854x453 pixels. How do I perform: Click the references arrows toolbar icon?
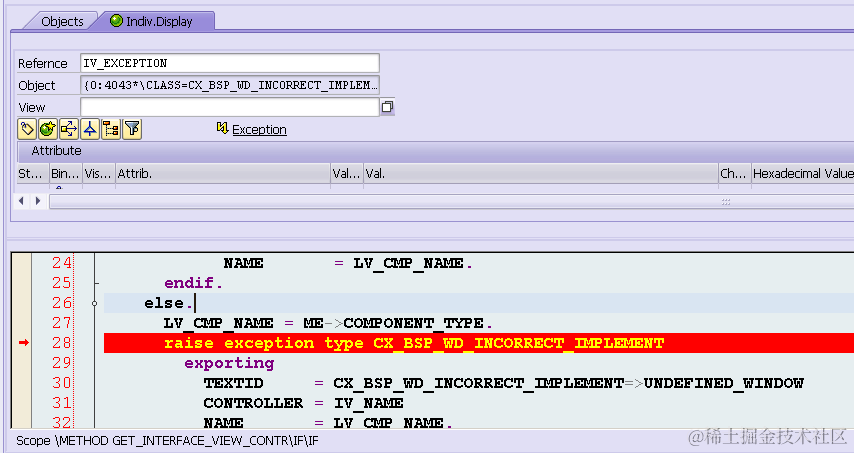coord(69,129)
